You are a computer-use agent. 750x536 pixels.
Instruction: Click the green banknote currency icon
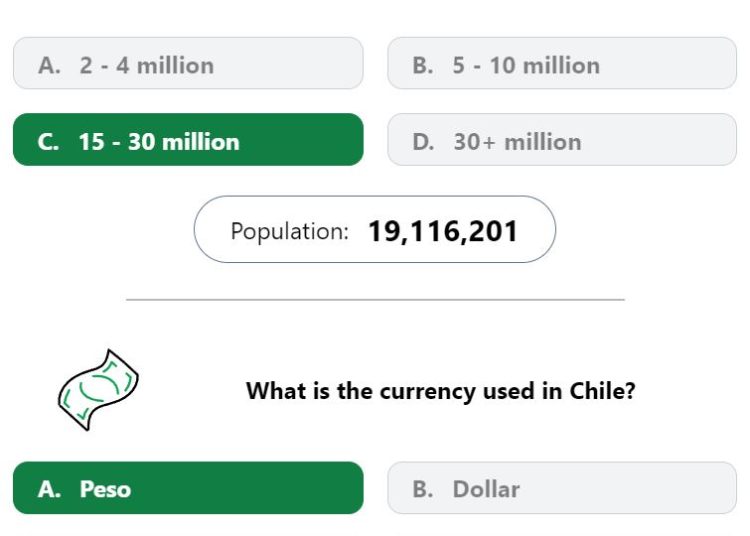[98, 390]
